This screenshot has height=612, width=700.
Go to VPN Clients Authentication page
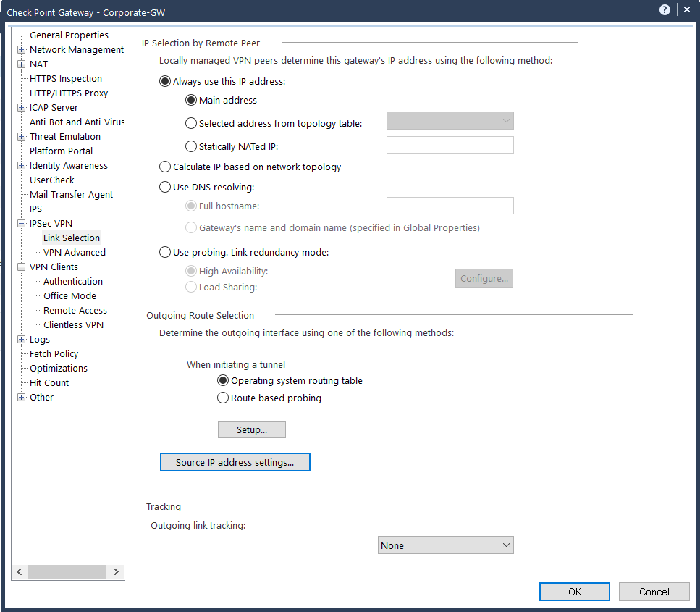pyautogui.click(x=73, y=282)
